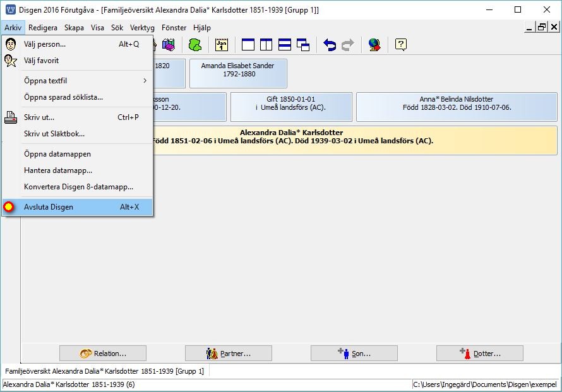
Task: Select Öppna sparad söklista... entry
Action: pos(78,97)
